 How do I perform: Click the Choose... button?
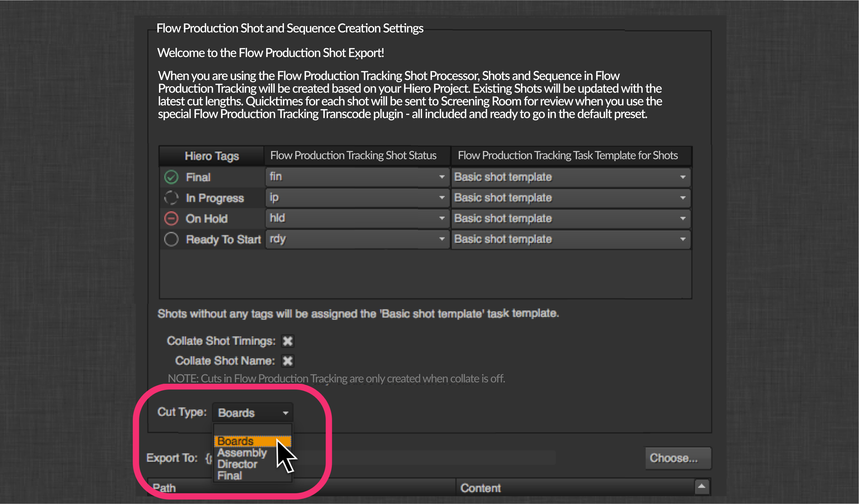point(678,458)
